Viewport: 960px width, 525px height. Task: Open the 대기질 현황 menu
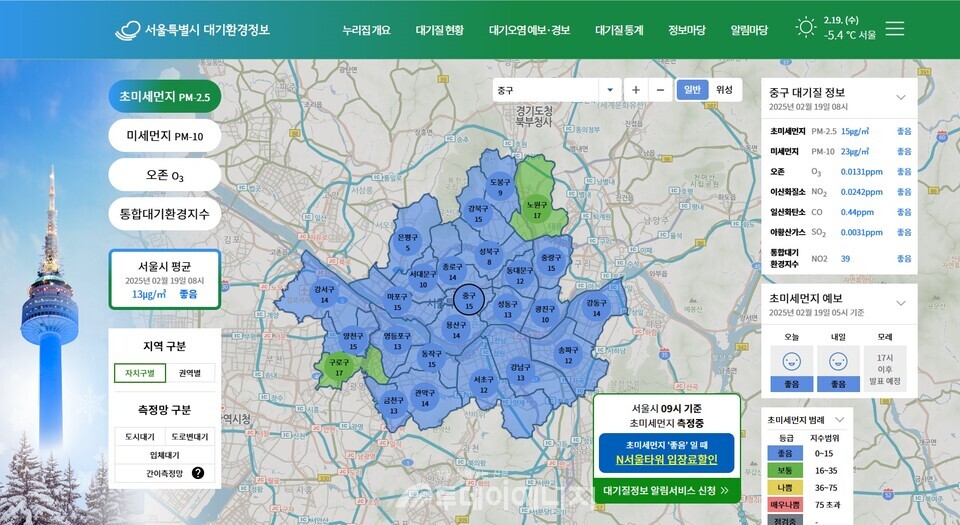click(x=440, y=30)
